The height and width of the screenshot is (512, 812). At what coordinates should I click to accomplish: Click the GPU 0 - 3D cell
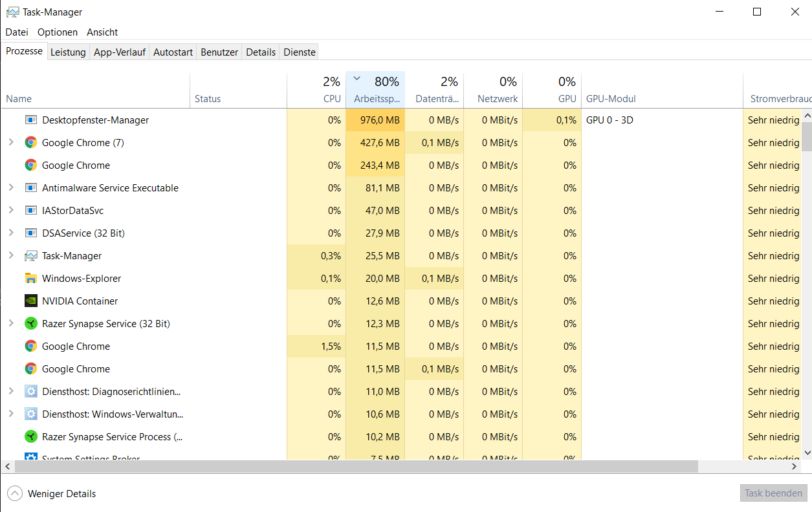tap(662, 120)
